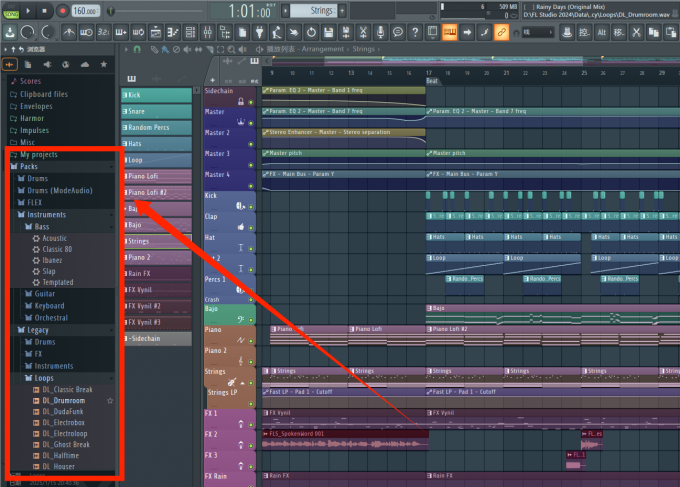The height and width of the screenshot is (487, 680).
Task: Click the second round knob in main toolbar
Action: pos(47,32)
